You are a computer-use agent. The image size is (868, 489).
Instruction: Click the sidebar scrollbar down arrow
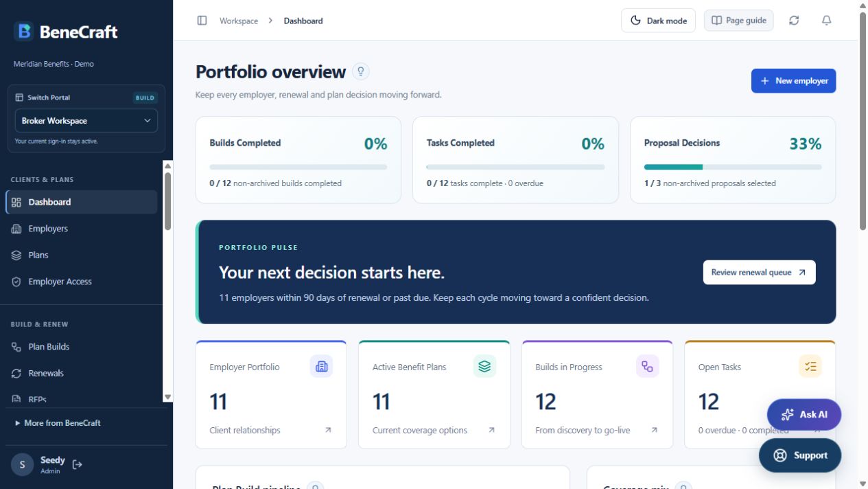pyautogui.click(x=167, y=397)
